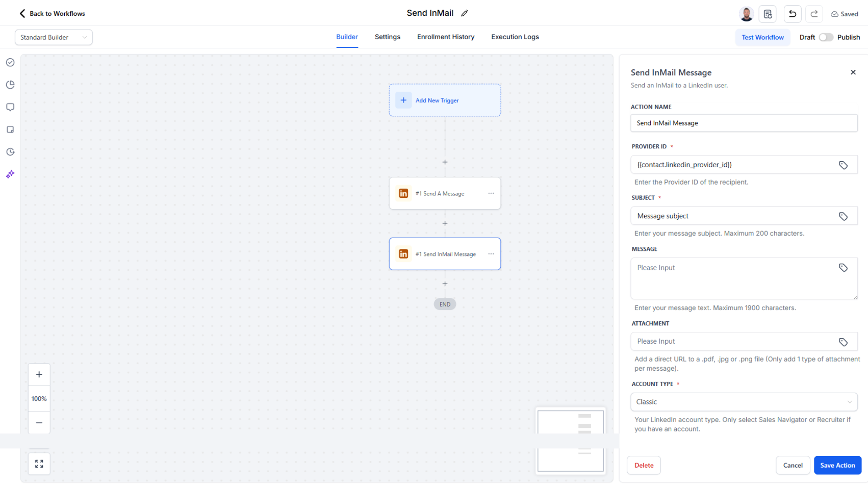Select the purple AI sparkles sidebar icon
868x488 pixels.
(x=10, y=174)
